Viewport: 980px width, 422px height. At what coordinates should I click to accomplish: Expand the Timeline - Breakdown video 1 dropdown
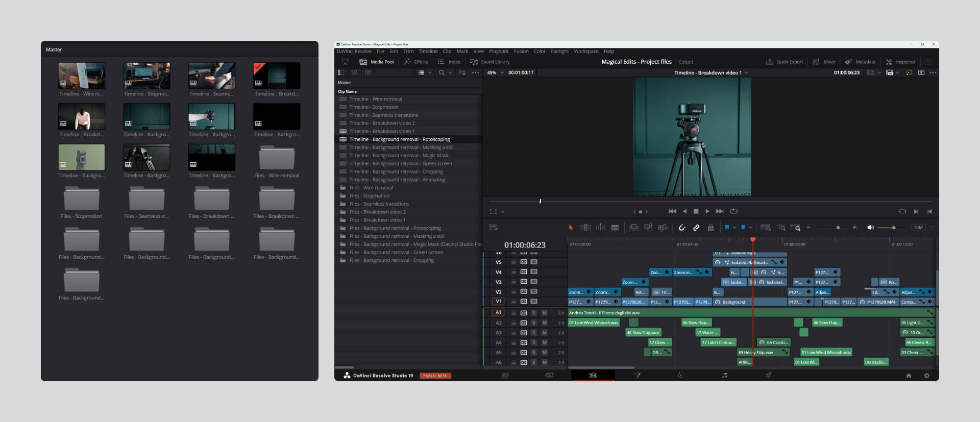746,73
